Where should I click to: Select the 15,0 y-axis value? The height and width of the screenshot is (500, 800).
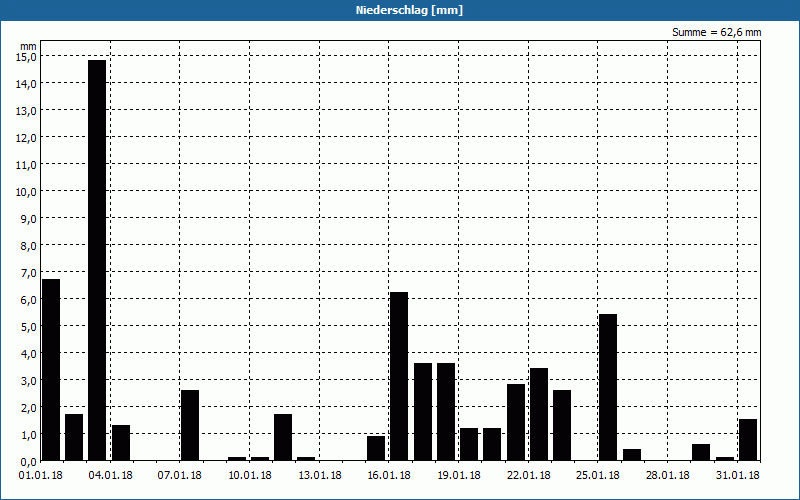click(26, 56)
